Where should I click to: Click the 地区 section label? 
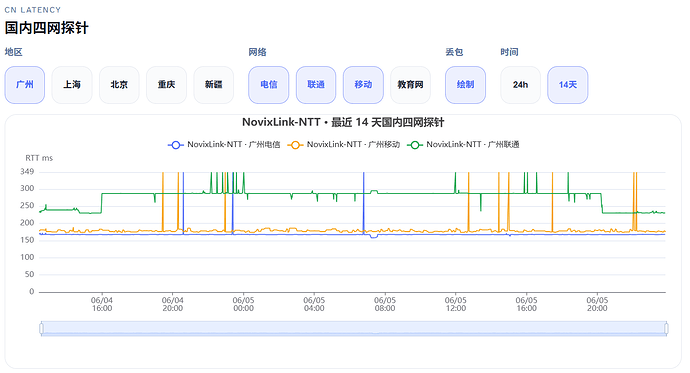(x=14, y=52)
